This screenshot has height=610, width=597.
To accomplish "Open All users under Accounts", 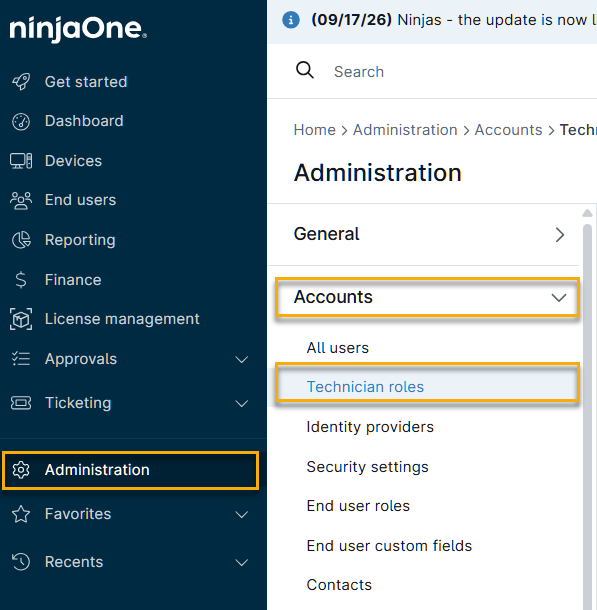I will click(338, 348).
